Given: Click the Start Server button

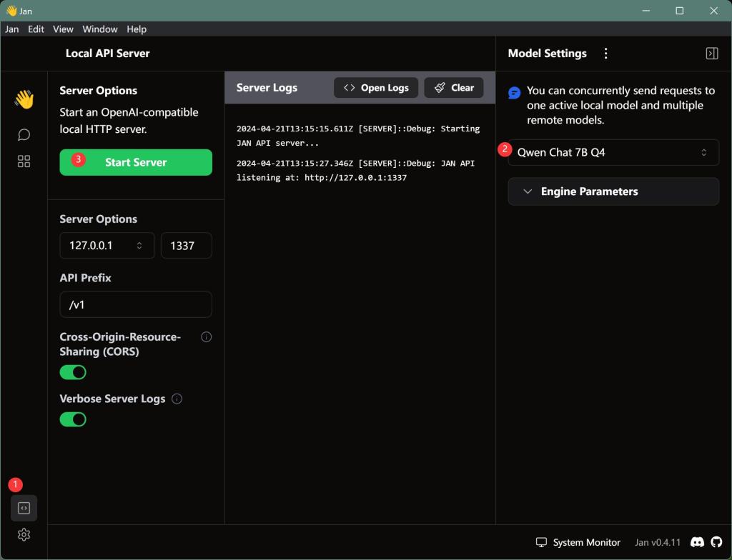Looking at the screenshot, I should coord(136,162).
